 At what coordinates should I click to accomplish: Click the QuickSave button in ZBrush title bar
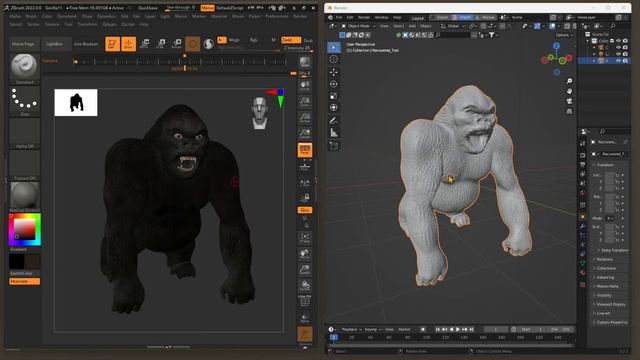click(x=147, y=8)
